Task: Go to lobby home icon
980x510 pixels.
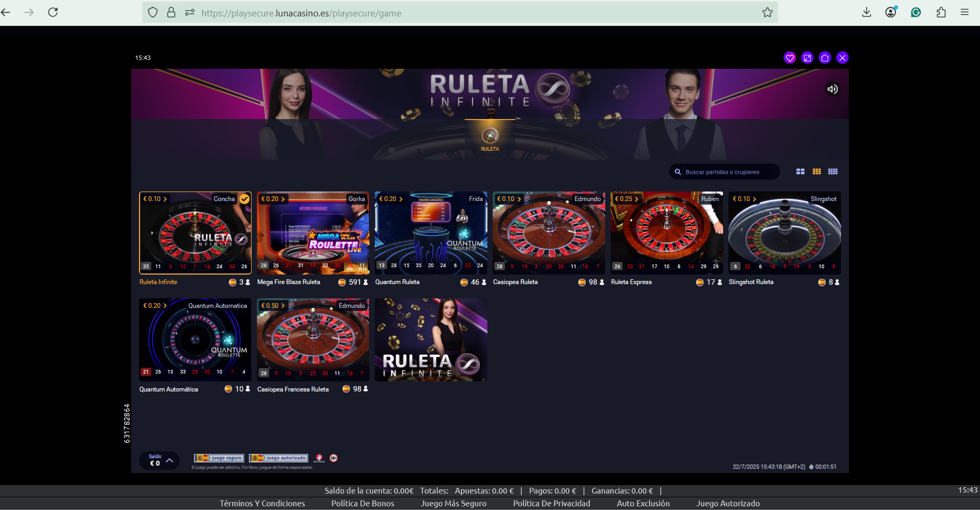Action: pos(825,58)
